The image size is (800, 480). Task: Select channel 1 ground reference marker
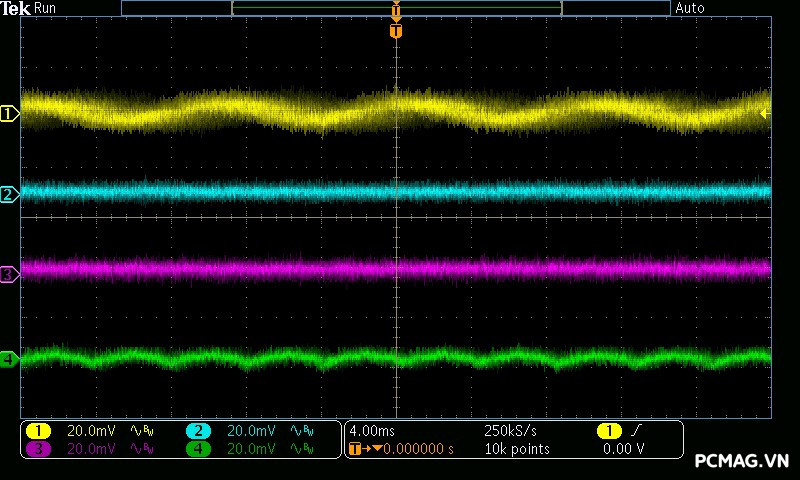[x=9, y=114]
